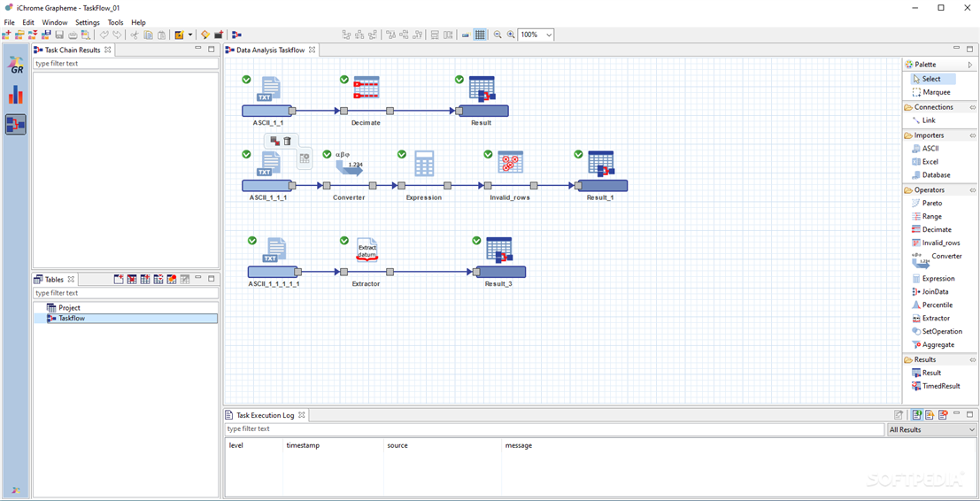Activate the Link connection tool in Palette

(923, 120)
